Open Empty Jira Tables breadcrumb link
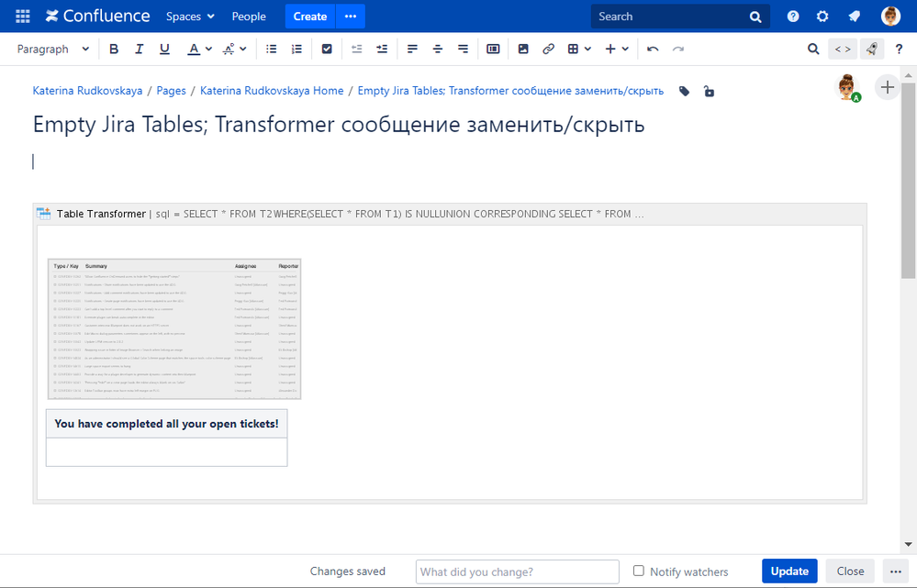 pyautogui.click(x=510, y=91)
